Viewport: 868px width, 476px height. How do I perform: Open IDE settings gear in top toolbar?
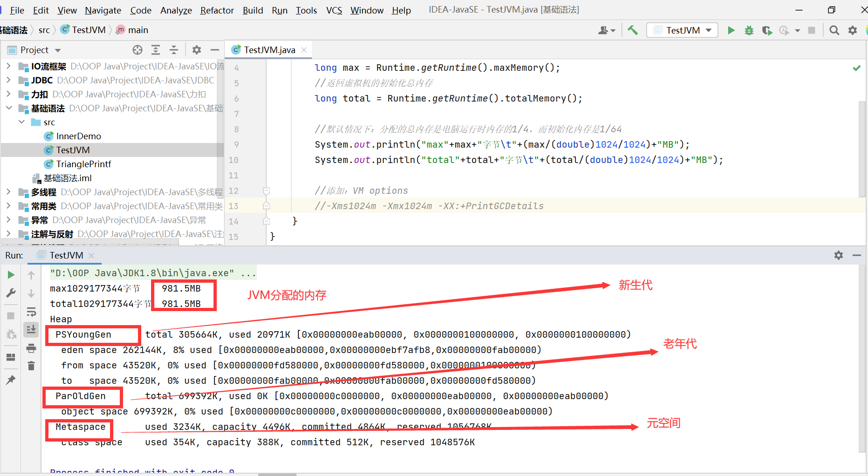coord(853,30)
